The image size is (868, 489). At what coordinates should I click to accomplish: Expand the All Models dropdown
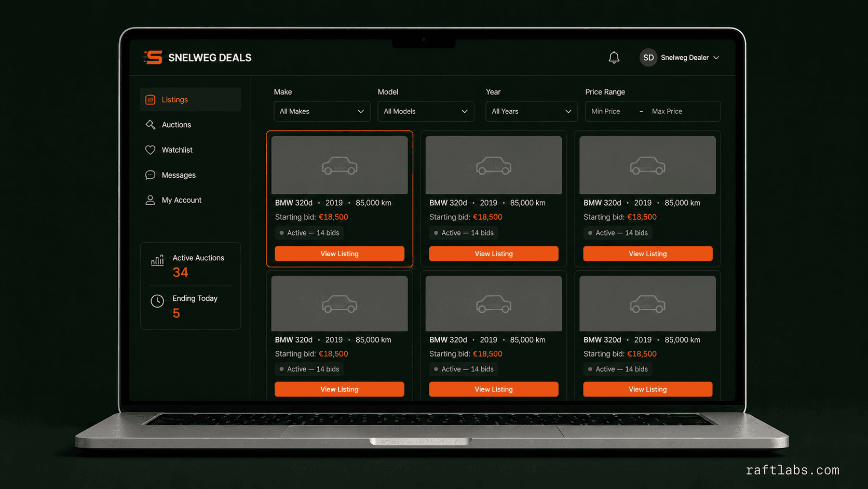tap(426, 111)
